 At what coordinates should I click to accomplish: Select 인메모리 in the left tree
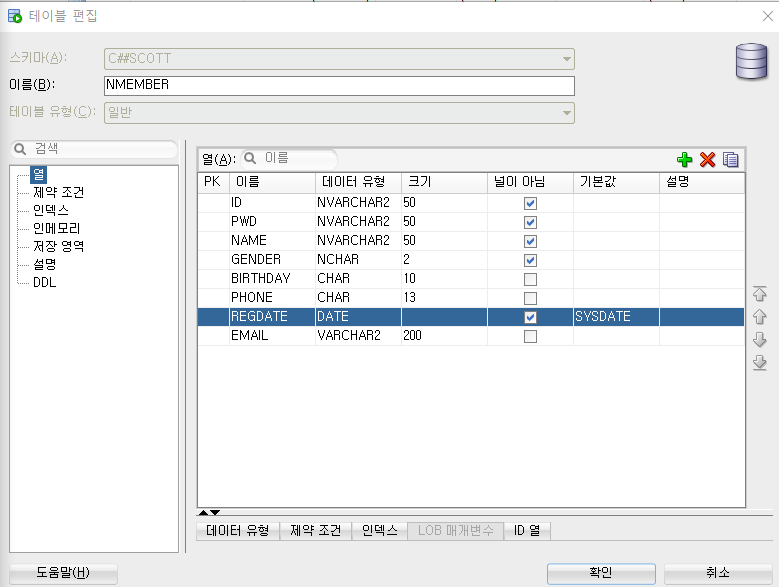pos(56,228)
